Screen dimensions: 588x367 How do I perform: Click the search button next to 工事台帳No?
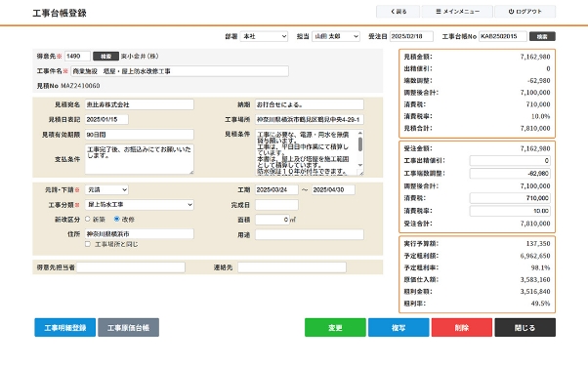(542, 36)
